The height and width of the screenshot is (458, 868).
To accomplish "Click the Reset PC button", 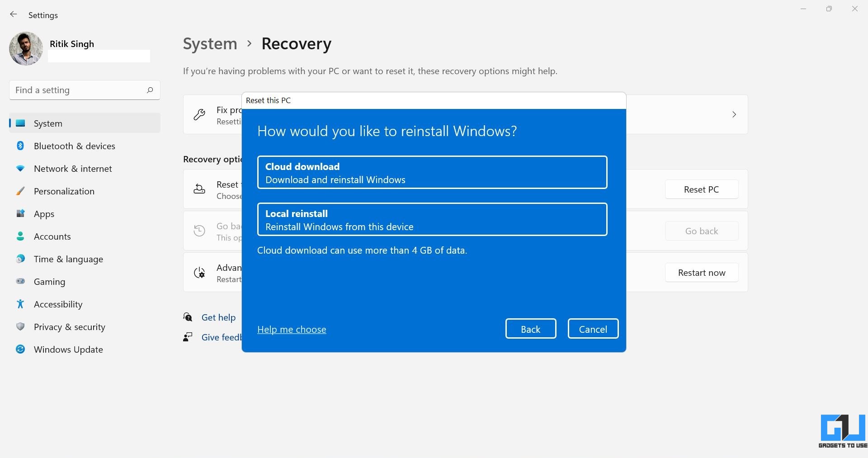I will [x=702, y=189].
